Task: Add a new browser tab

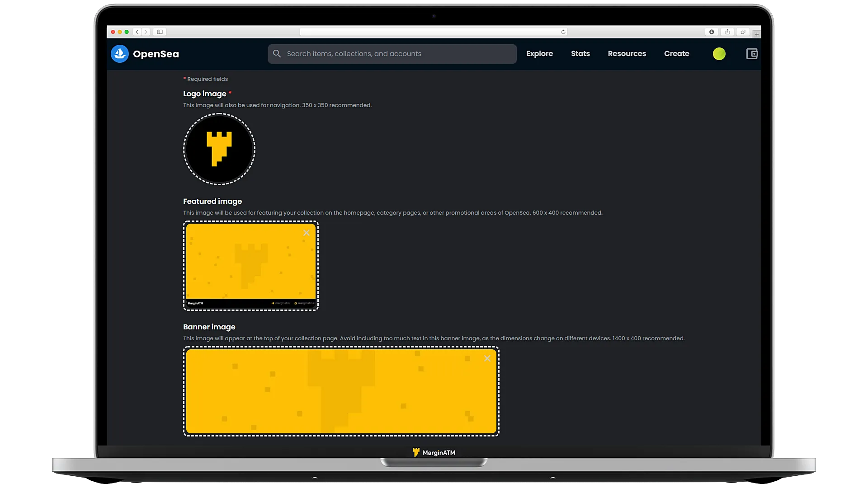Action: click(x=756, y=34)
